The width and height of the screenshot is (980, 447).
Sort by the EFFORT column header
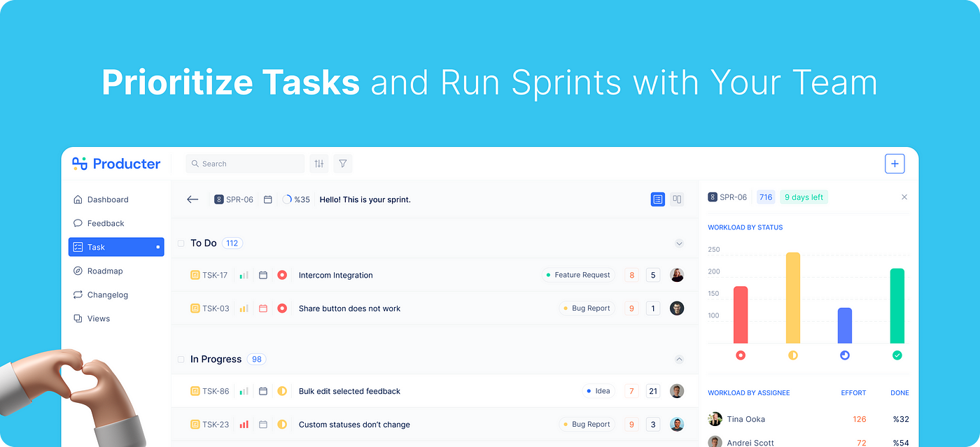pos(853,393)
